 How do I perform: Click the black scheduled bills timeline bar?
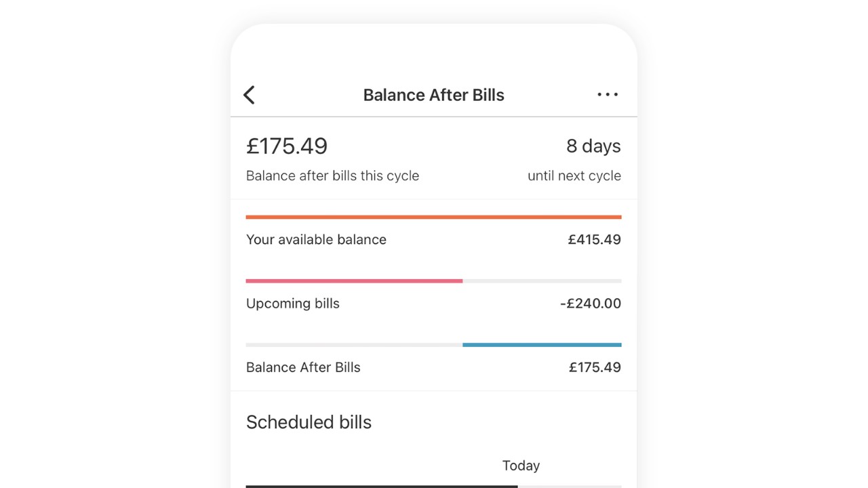(382, 486)
